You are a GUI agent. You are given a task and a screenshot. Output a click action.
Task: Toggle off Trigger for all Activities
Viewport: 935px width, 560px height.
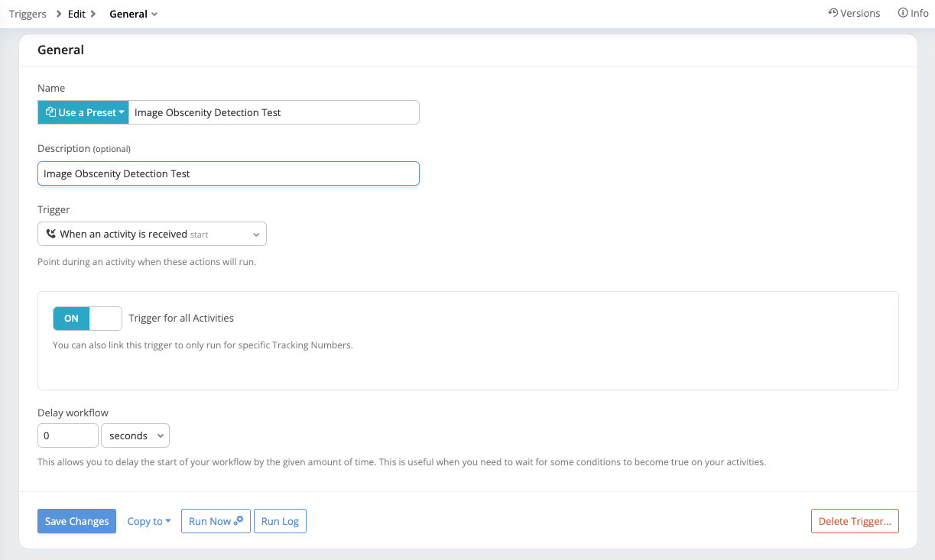click(87, 319)
